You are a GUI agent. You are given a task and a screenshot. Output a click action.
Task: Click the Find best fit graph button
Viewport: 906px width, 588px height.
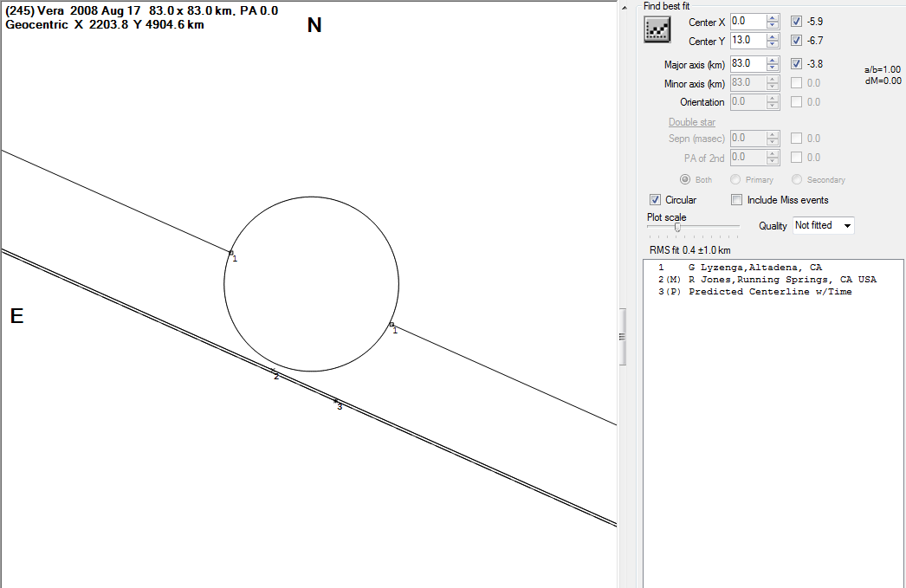tap(657, 29)
